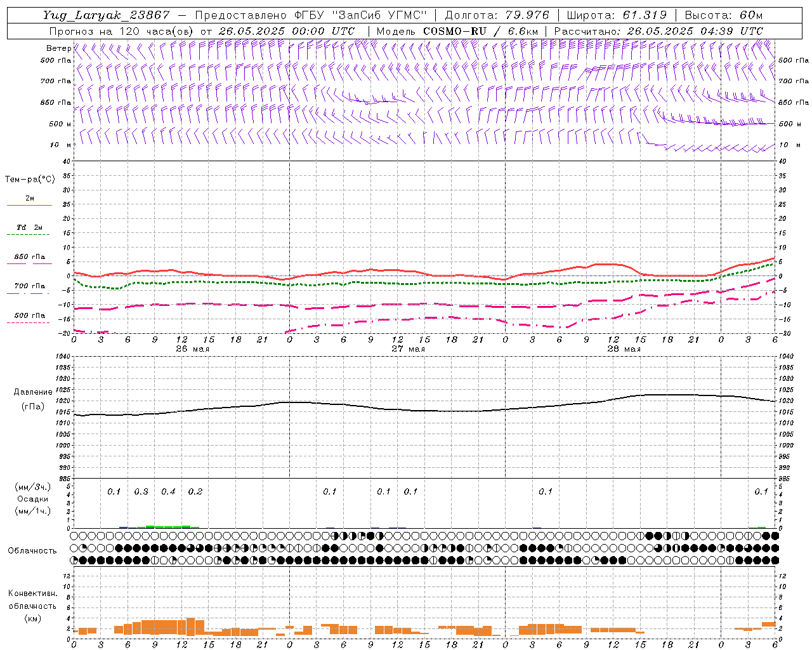Image resolution: width=812 pixels, height=650 pixels.
Task: Click the 500 гПа temperature legend entry
Action: tap(29, 316)
